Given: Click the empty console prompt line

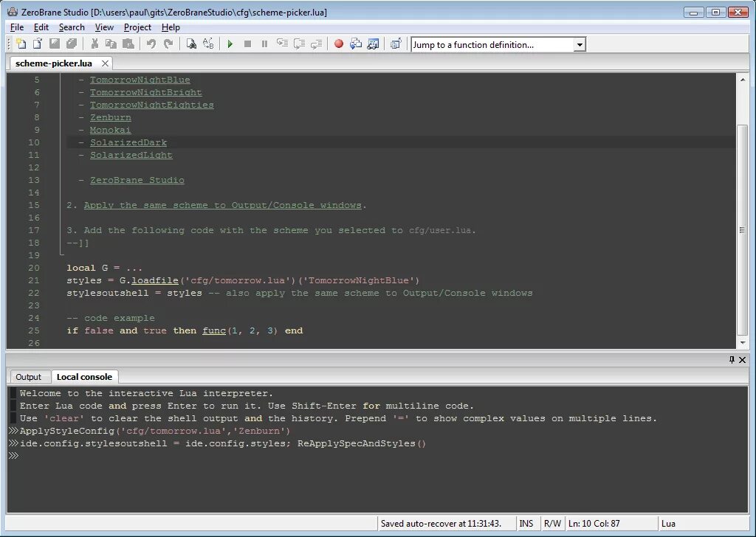Looking at the screenshot, I should pos(377,456).
